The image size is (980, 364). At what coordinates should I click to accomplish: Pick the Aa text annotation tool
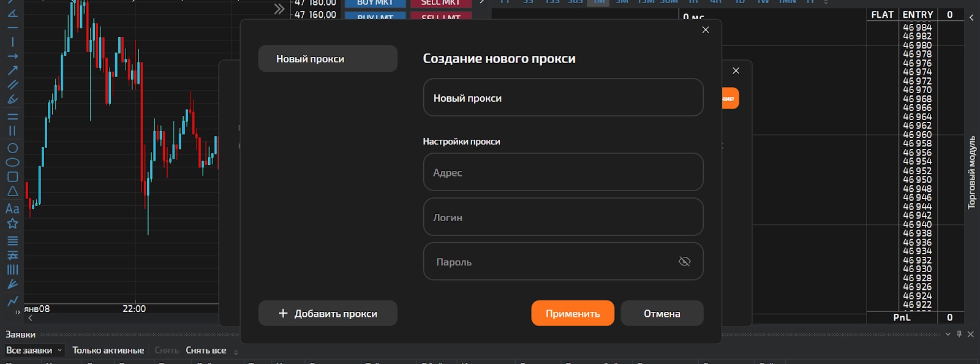12,209
